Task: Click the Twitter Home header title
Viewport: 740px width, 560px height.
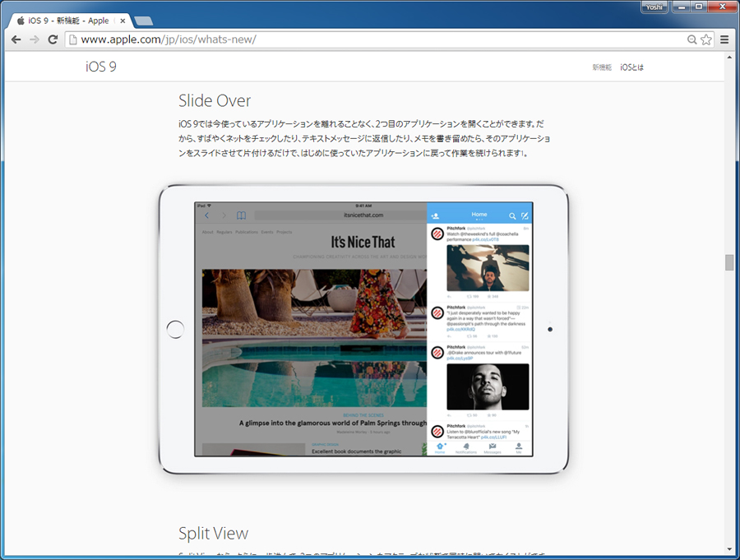Action: click(x=479, y=215)
